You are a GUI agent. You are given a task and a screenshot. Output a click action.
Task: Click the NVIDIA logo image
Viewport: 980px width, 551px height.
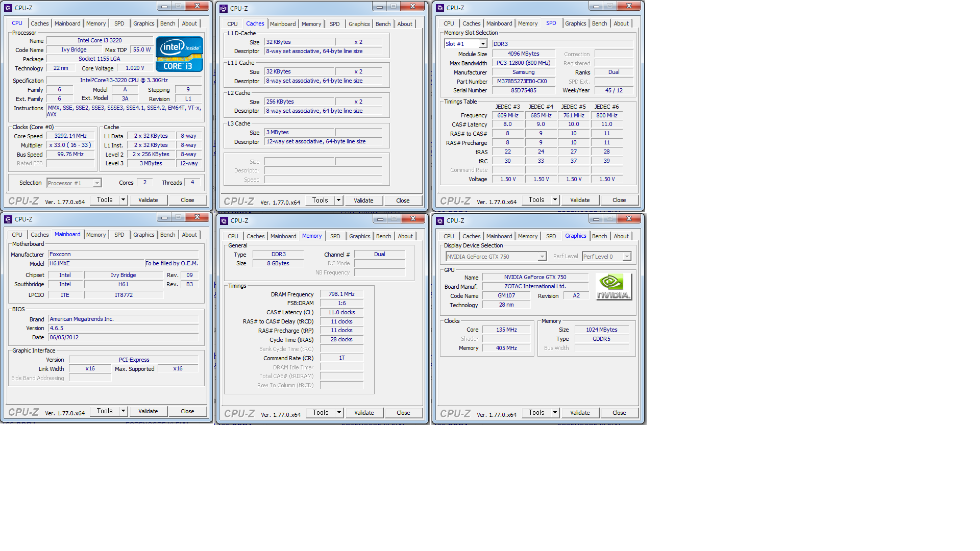(614, 287)
